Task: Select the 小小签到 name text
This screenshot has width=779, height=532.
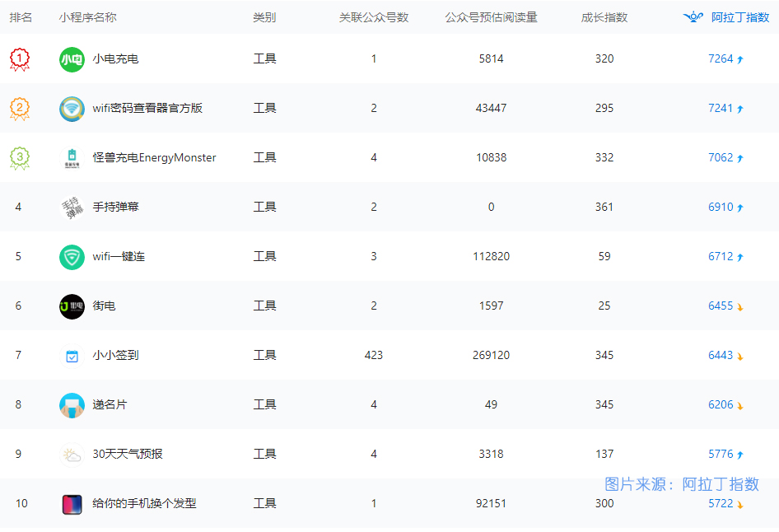Action: [115, 355]
